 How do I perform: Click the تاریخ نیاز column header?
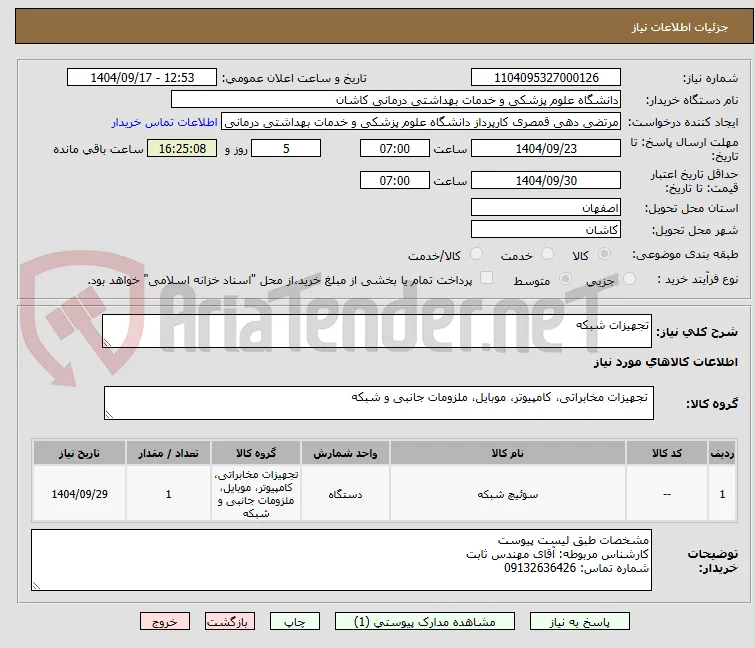pyautogui.click(x=79, y=453)
